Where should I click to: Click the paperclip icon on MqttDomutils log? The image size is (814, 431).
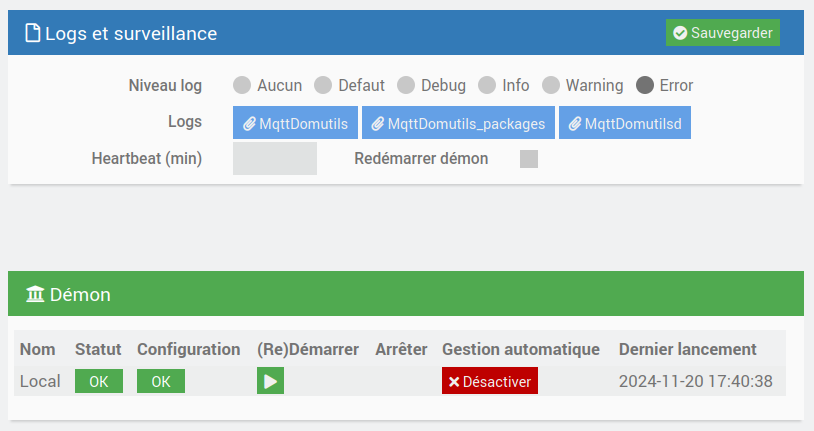tap(250, 124)
